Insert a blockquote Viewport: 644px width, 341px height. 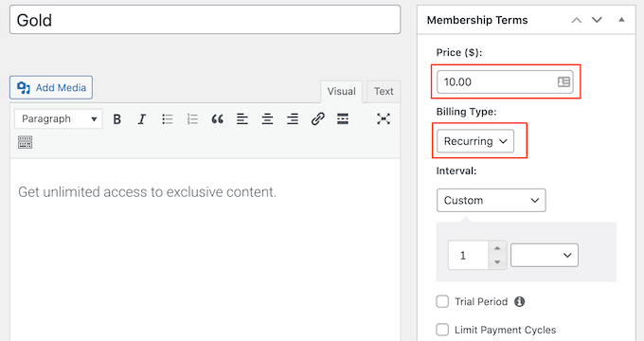217,119
